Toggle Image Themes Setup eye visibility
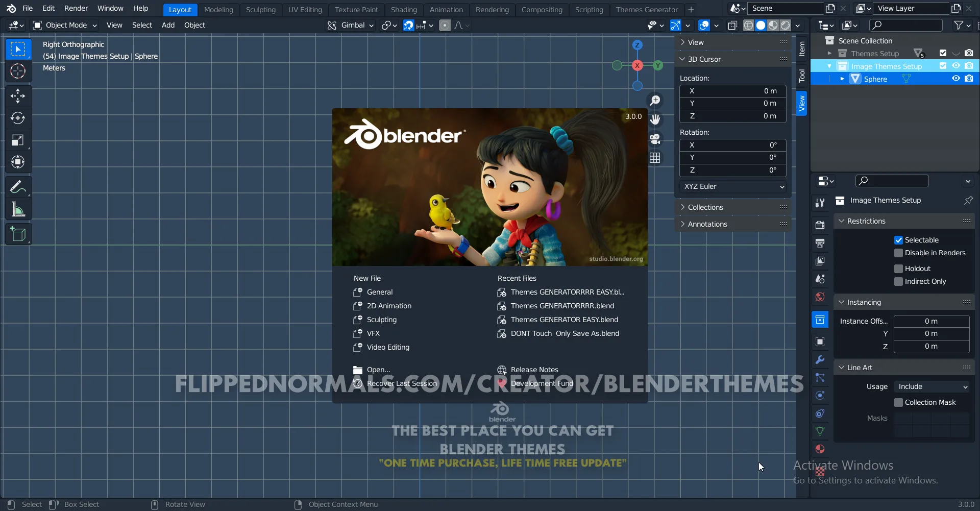The width and height of the screenshot is (980, 511). pos(955,66)
